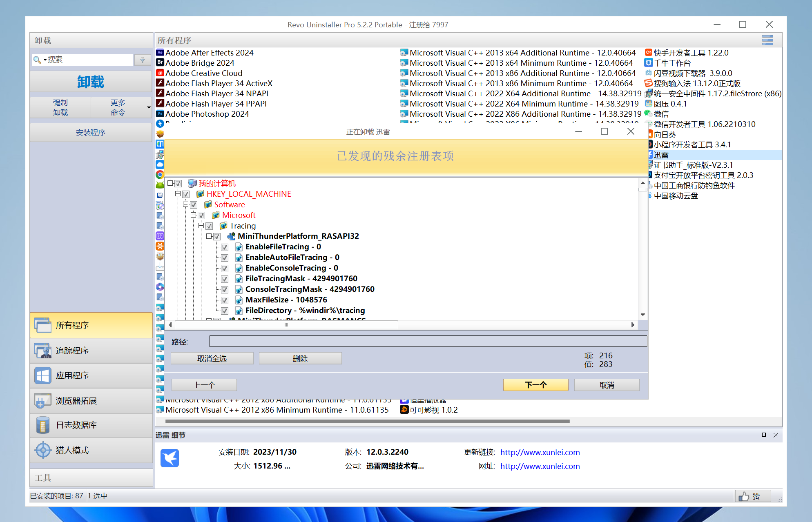The height and width of the screenshot is (522, 812).
Task: Click the 路径 text field
Action: click(x=428, y=341)
